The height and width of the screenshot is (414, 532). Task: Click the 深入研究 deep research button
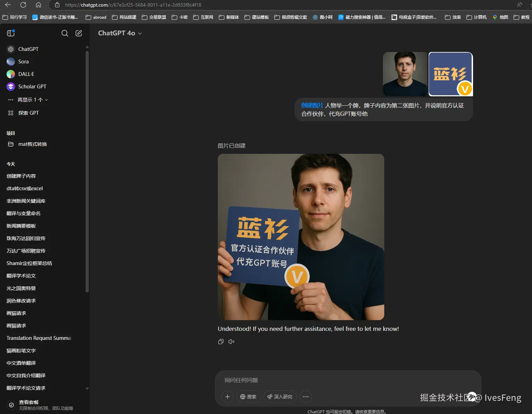coord(280,397)
